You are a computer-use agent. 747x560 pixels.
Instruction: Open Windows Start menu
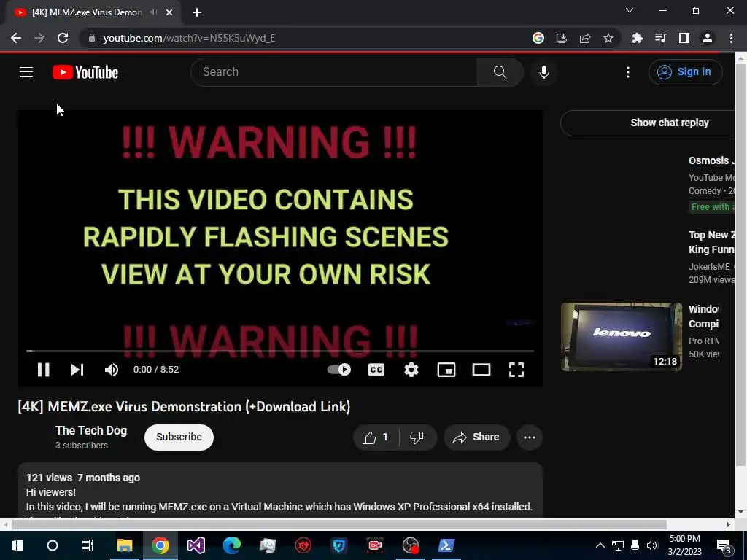coord(18,545)
